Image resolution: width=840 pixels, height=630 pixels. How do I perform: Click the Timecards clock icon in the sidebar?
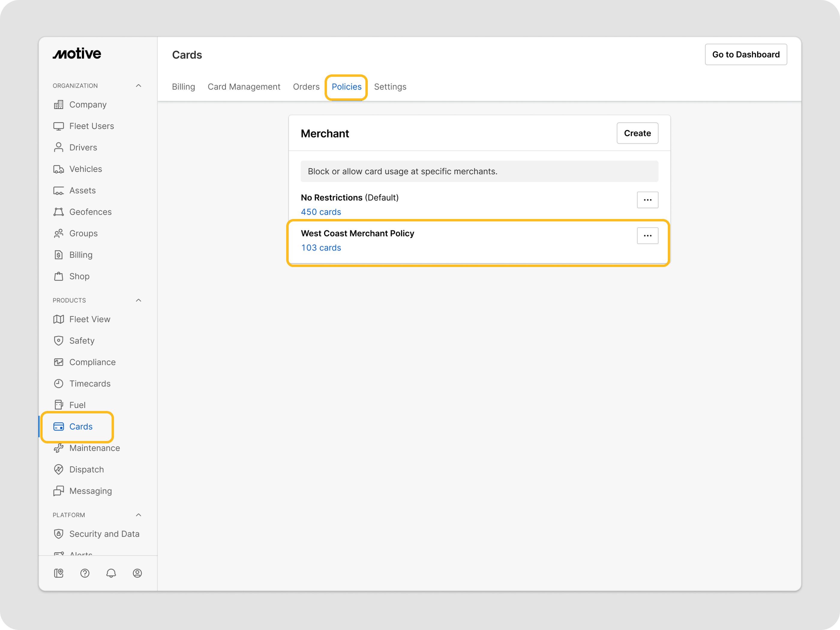pos(58,383)
